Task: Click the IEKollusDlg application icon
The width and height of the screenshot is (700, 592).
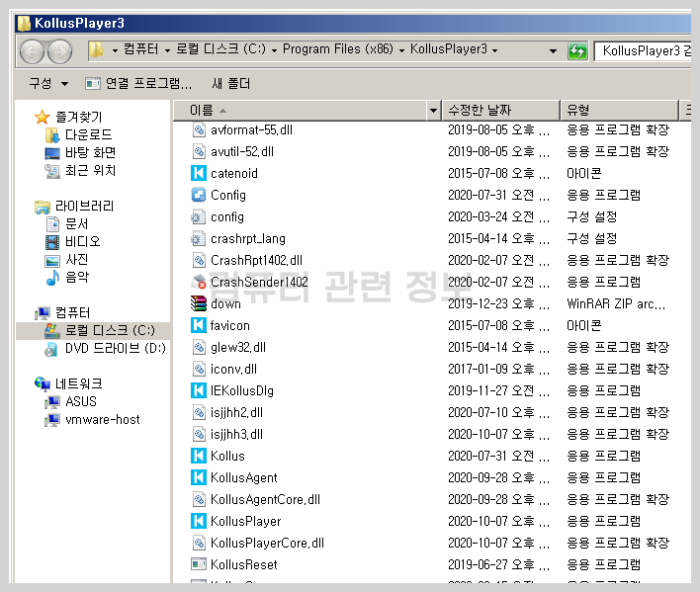Action: pyautogui.click(x=199, y=390)
